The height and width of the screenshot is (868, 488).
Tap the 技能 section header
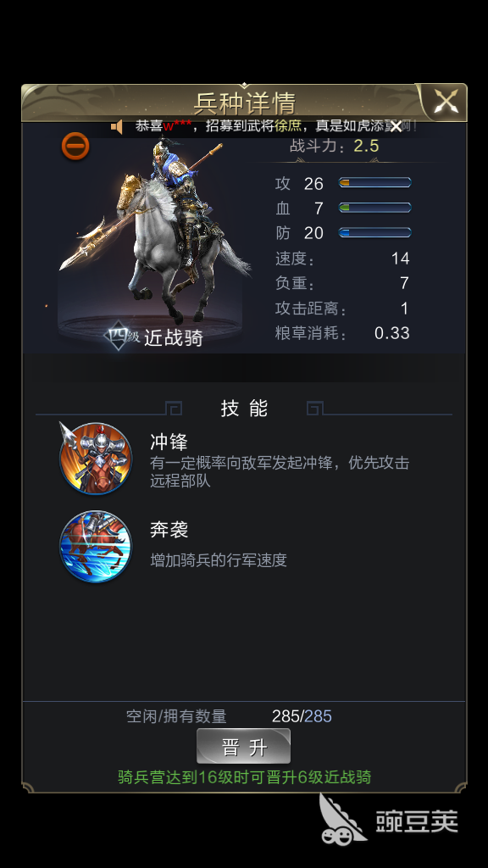point(244,408)
